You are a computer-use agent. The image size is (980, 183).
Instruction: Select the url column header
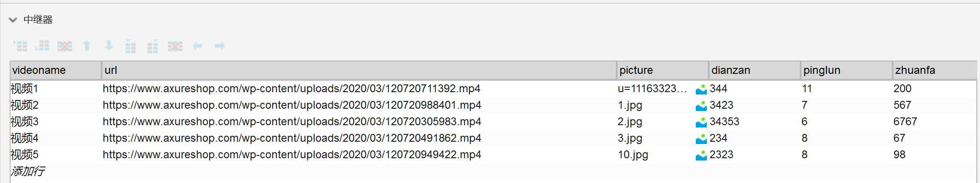[x=359, y=70]
